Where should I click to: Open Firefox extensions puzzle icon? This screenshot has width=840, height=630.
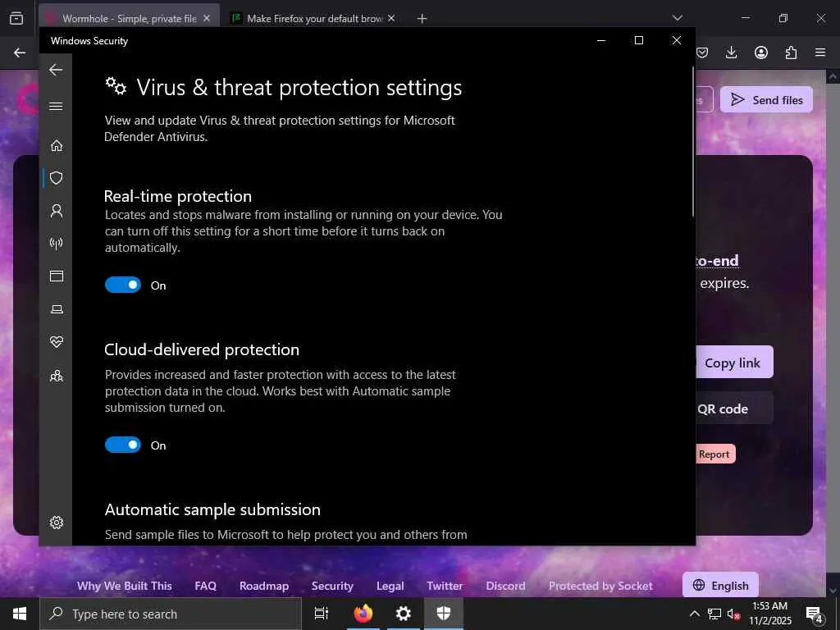click(x=791, y=52)
